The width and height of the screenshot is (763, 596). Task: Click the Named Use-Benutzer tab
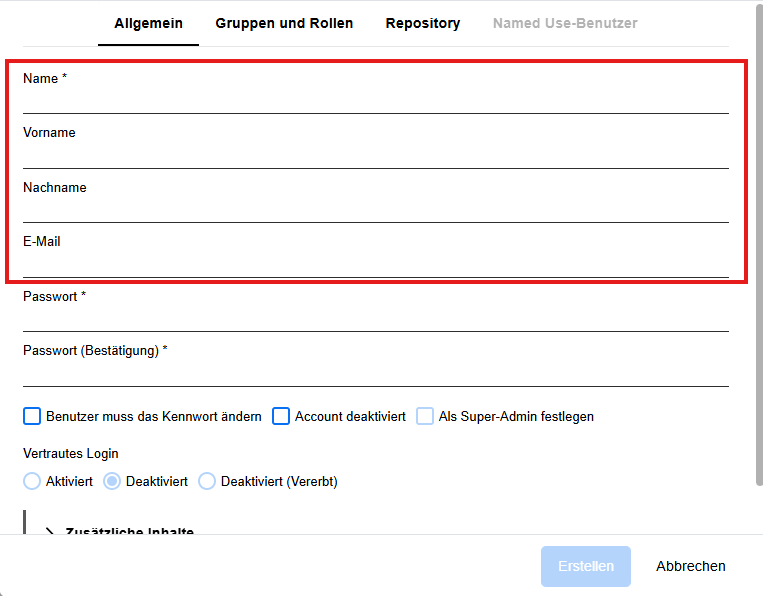coord(564,23)
